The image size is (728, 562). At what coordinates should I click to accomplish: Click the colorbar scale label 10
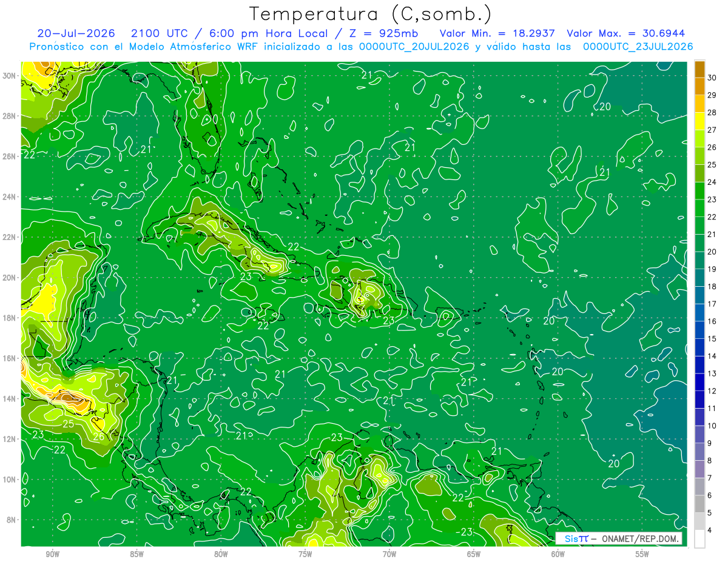(x=712, y=426)
